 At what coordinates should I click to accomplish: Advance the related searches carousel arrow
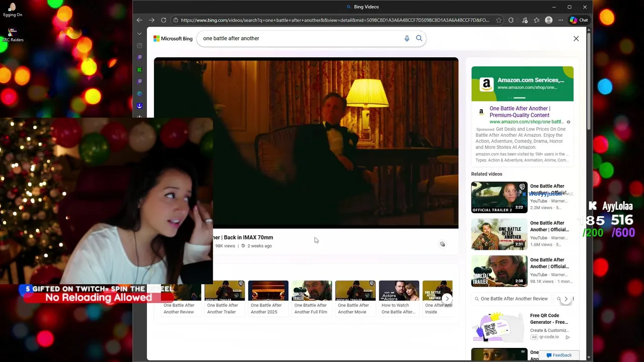(x=447, y=299)
